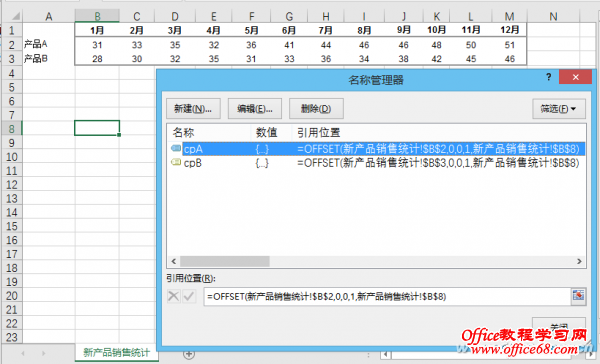This screenshot has width=600, height=364.
Task: Click the 10月 header cell
Action: pos(437,30)
